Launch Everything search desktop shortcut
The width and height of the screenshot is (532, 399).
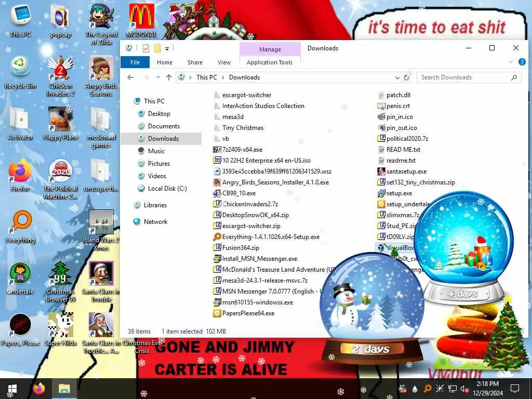[20, 227]
